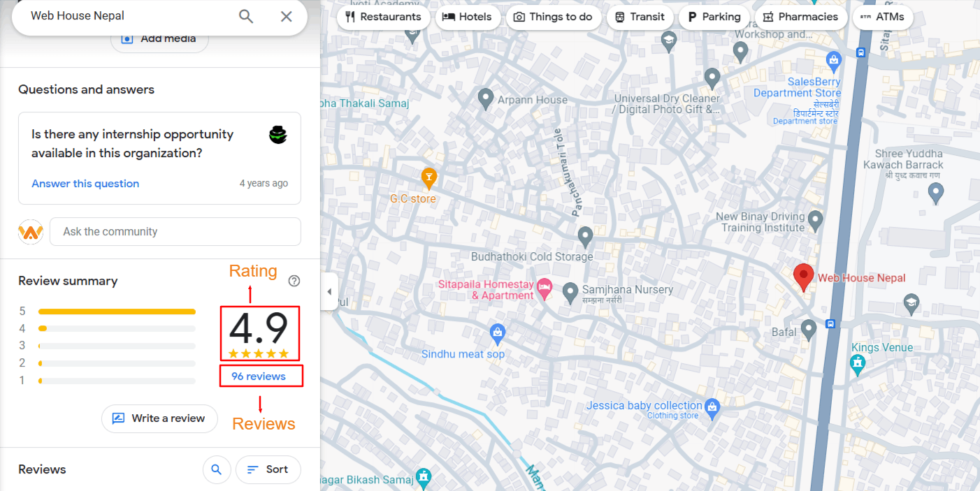Show ATMs on the map
This screenshot has height=491, width=980.
(x=882, y=17)
